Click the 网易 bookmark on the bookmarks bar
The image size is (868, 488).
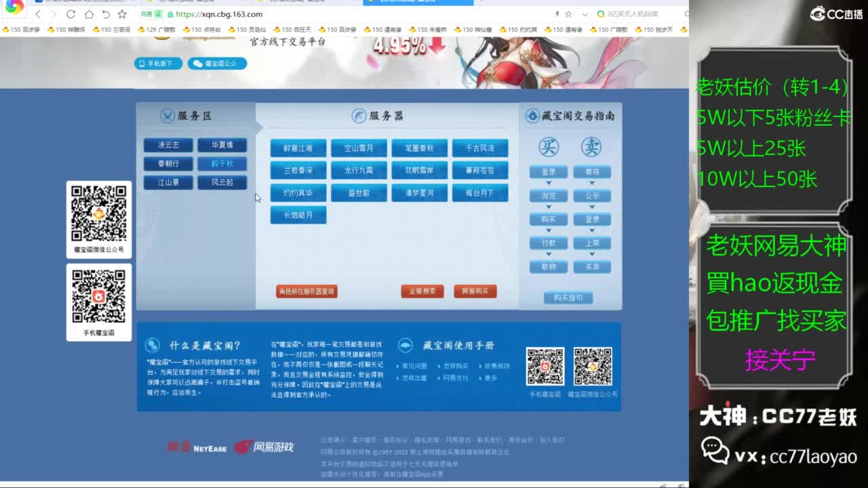click(x=145, y=14)
